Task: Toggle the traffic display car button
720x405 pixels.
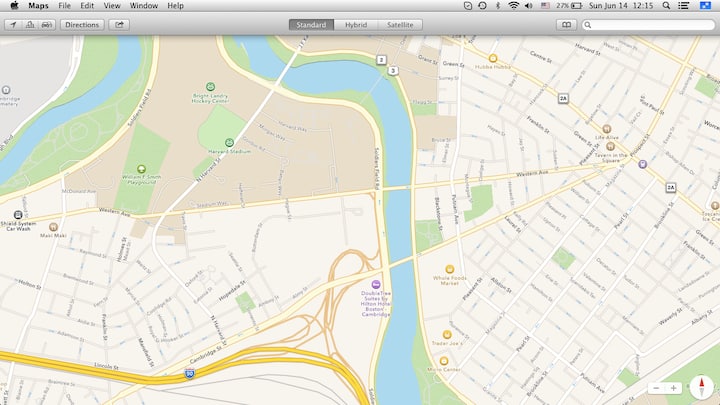Action: (x=46, y=24)
